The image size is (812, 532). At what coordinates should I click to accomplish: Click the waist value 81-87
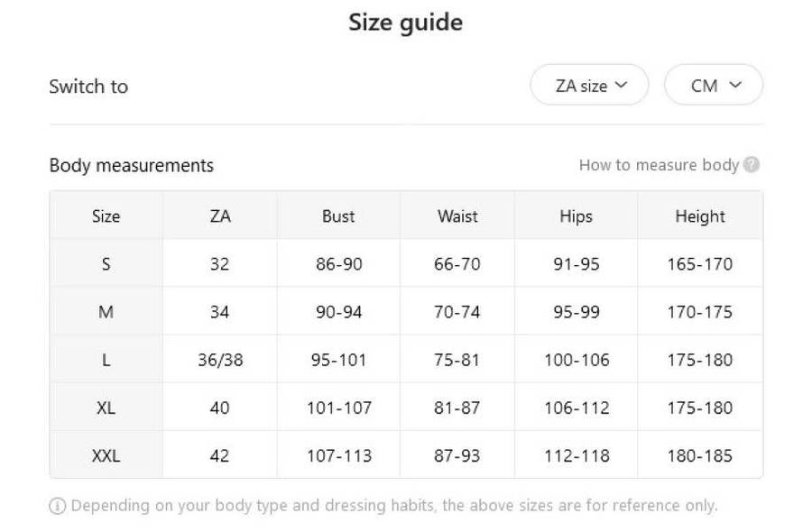(457, 408)
